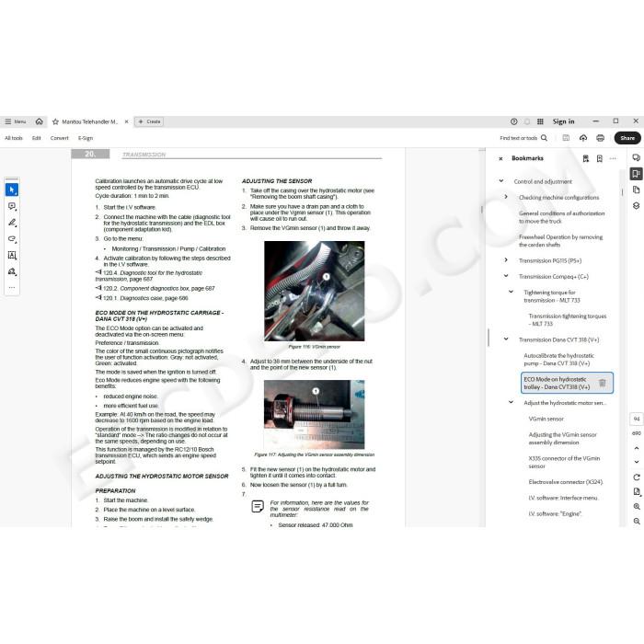Collapse Transmission Dana CVT 318 (V+) bookmark
Screen dimensions: 644x644
(506, 339)
